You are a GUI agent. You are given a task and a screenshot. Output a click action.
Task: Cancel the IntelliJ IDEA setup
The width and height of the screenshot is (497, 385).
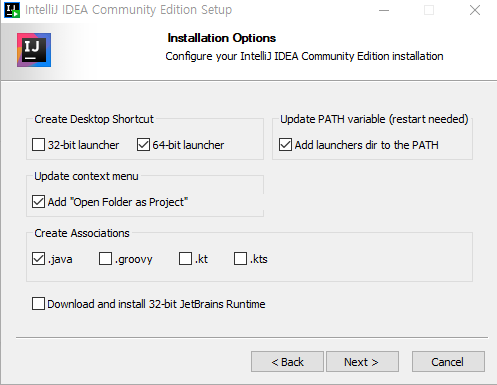448,362
